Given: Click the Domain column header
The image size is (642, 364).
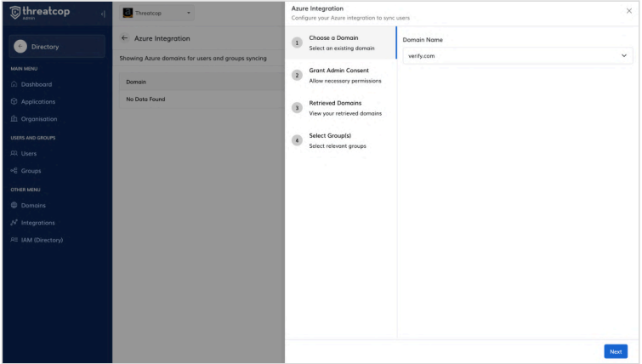Looking at the screenshot, I should tap(135, 82).
